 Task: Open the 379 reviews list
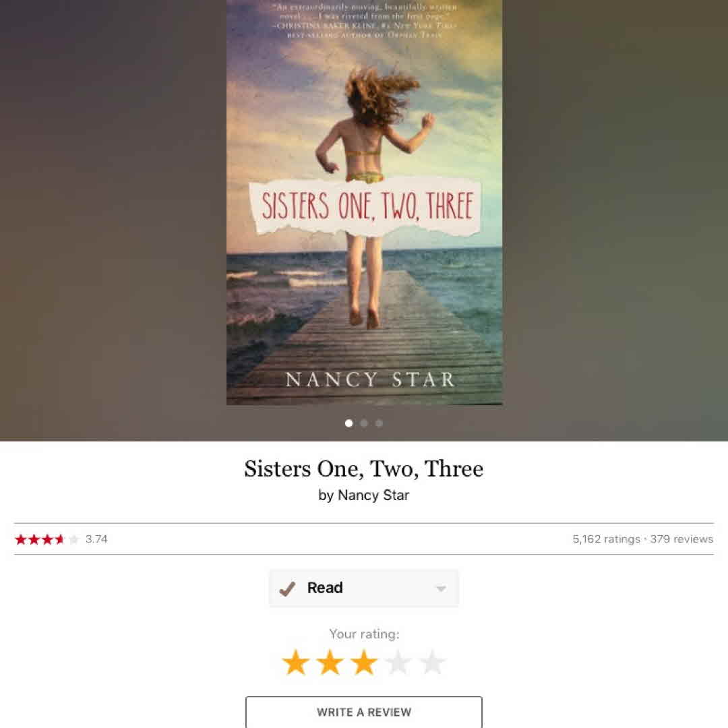[x=681, y=539]
